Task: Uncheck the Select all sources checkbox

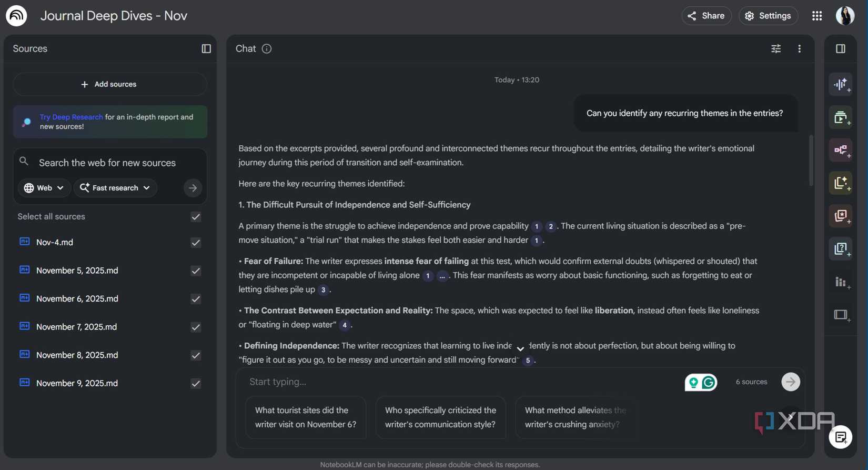Action: coord(195,216)
